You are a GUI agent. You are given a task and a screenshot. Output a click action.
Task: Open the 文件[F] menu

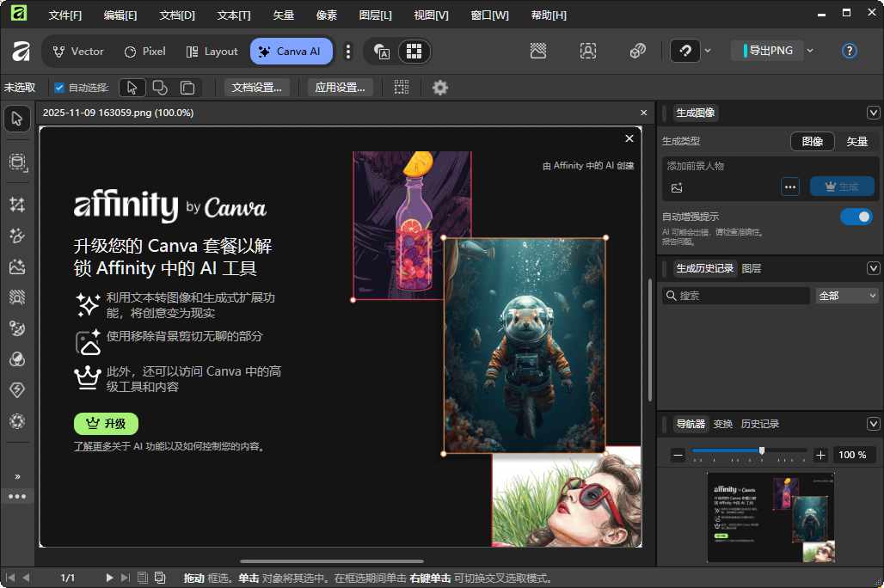(x=65, y=15)
